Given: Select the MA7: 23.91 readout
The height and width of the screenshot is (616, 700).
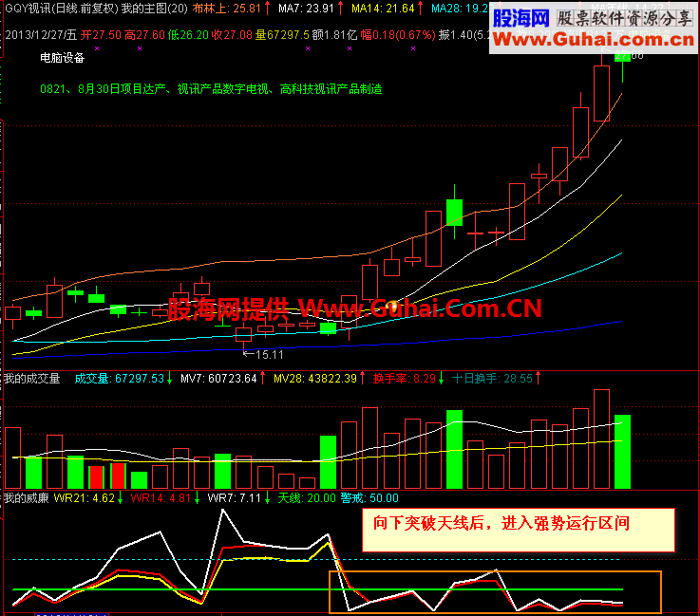Looking at the screenshot, I should coord(306,9).
